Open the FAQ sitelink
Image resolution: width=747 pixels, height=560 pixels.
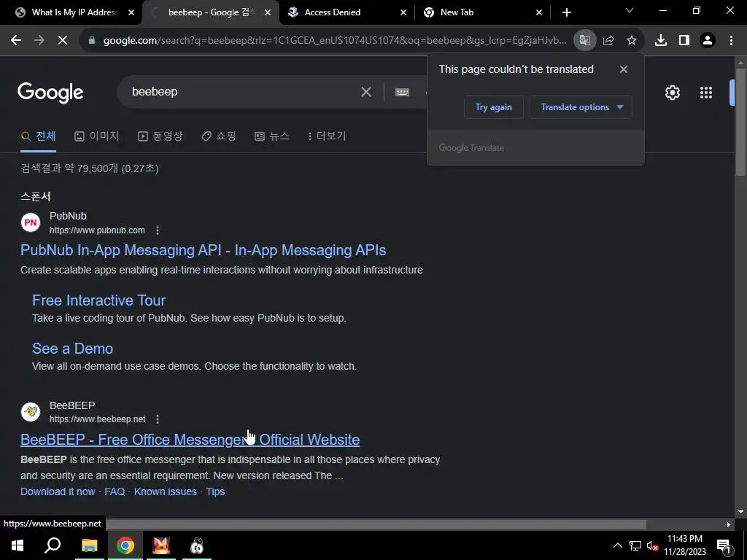point(115,492)
